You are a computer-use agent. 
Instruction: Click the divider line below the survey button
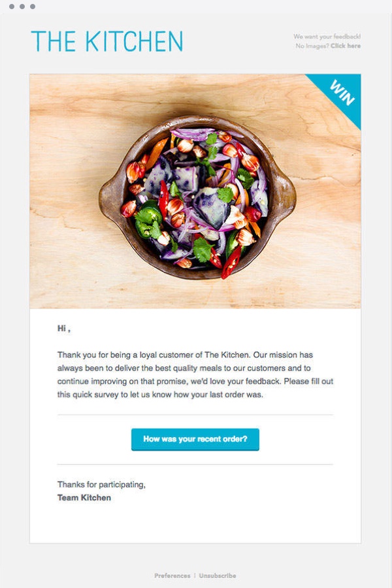pyautogui.click(x=195, y=465)
